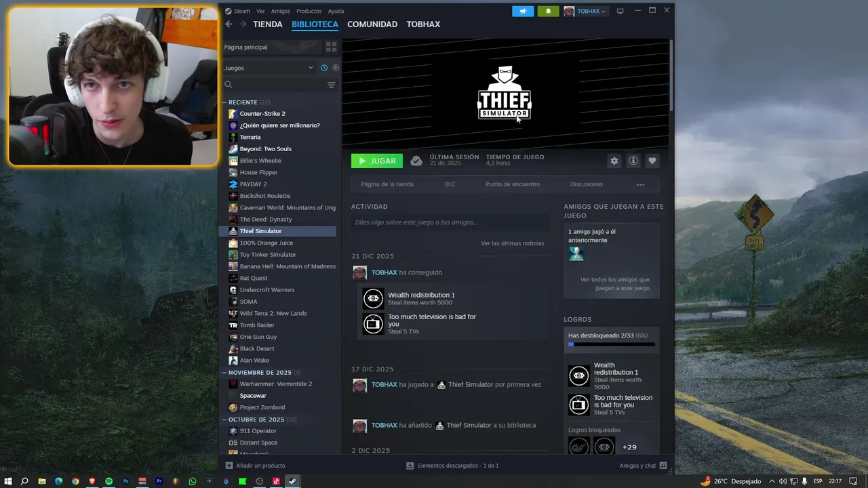
Task: Go back with the left arrow
Action: pos(229,24)
